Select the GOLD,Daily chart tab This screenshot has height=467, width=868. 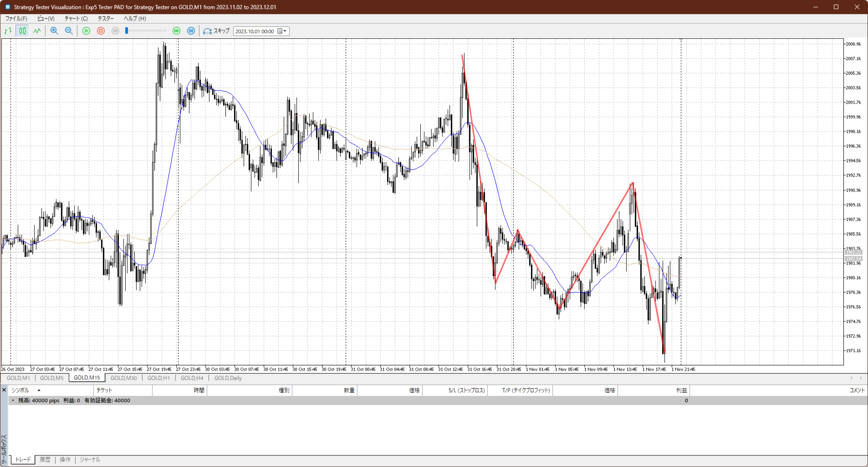pyautogui.click(x=228, y=378)
